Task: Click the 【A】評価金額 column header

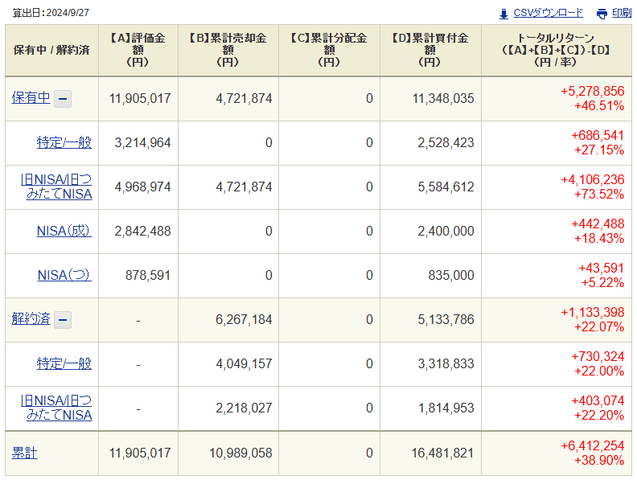Action: click(140, 48)
